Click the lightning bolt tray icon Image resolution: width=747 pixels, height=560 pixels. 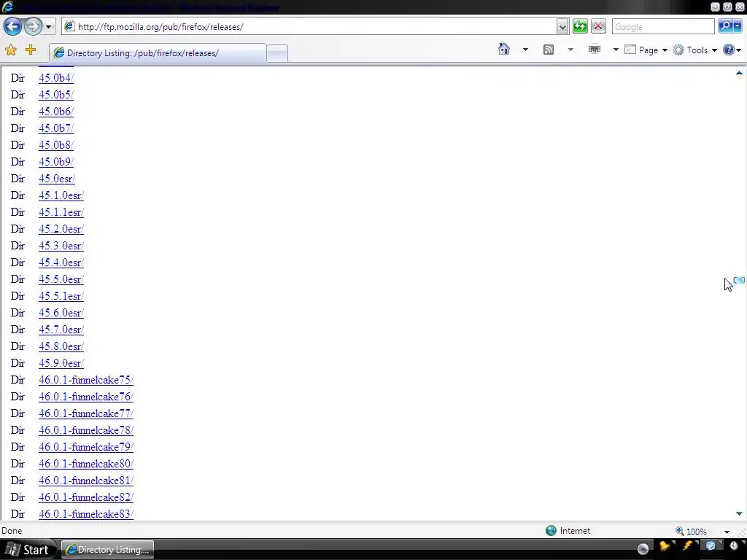pos(688,547)
